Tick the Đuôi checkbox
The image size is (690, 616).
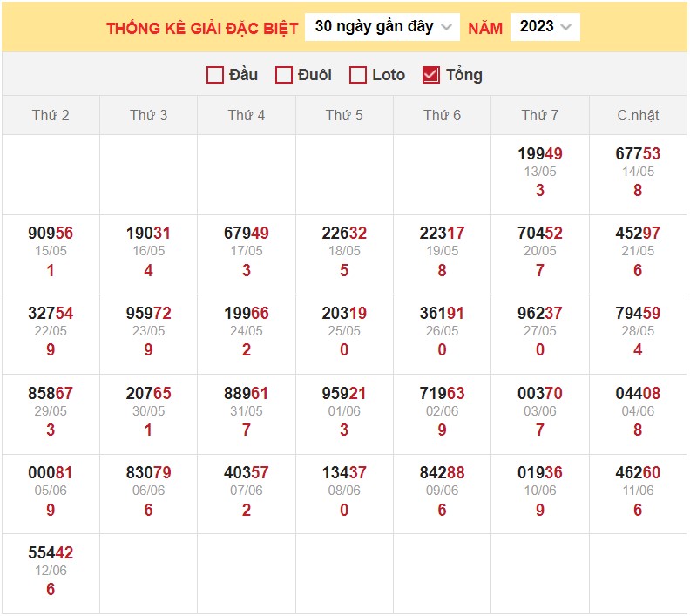[x=283, y=75]
